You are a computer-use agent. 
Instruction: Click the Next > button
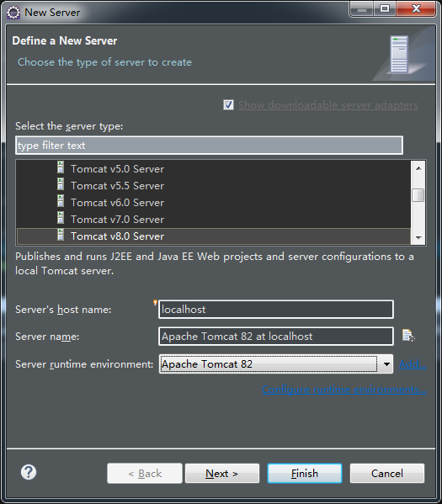point(222,474)
